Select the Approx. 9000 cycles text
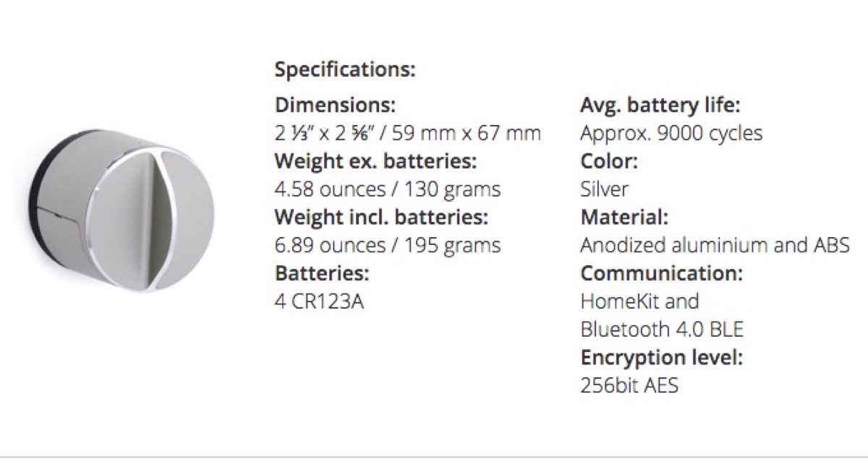868x459 pixels. click(671, 134)
